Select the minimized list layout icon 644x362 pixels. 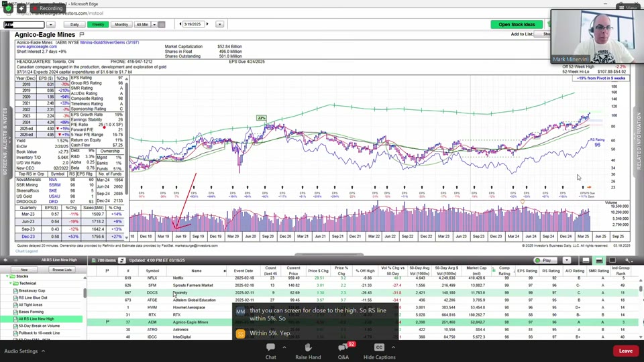(x=586, y=260)
